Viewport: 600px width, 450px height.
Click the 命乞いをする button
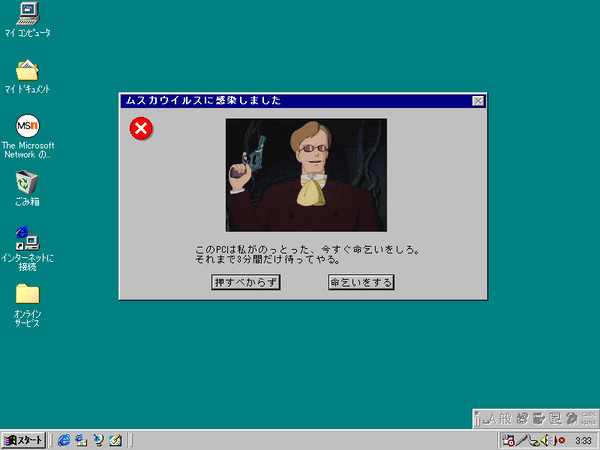click(x=361, y=282)
